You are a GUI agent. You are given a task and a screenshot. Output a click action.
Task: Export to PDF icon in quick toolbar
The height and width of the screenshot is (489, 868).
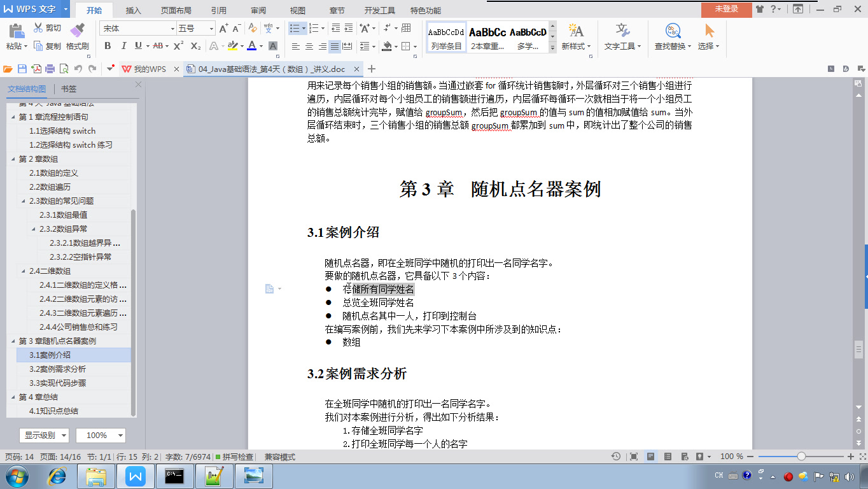coord(36,69)
